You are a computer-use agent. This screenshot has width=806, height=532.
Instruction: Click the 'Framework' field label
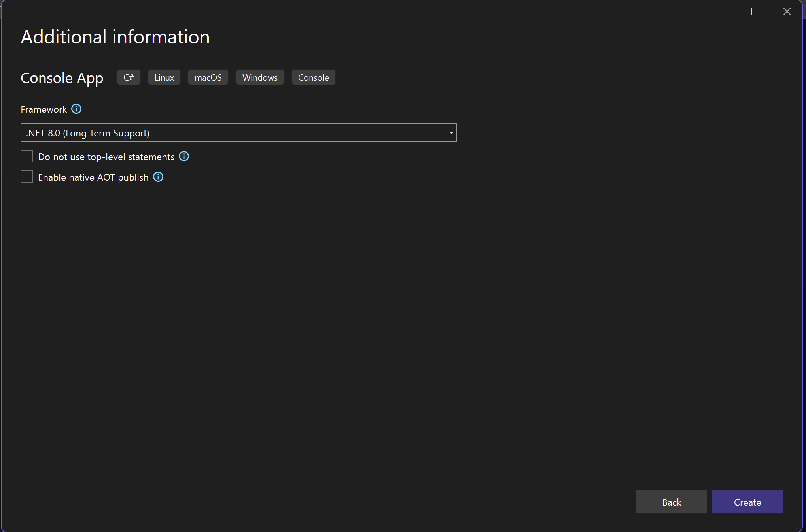44,109
